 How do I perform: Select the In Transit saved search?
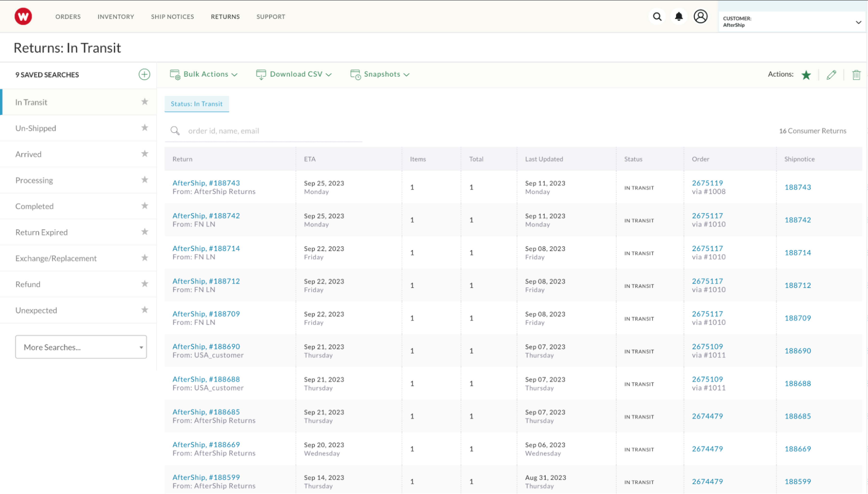coord(78,102)
